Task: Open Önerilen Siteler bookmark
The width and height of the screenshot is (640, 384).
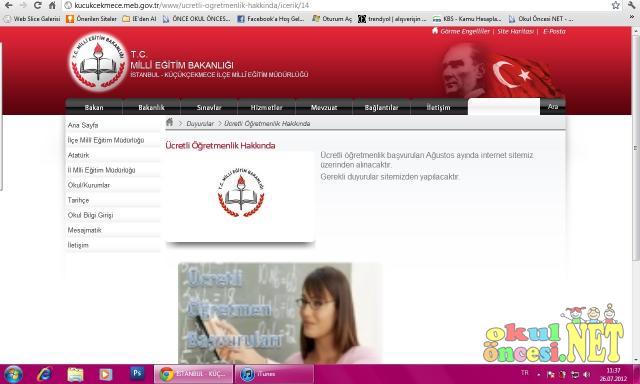Action: coord(92,19)
